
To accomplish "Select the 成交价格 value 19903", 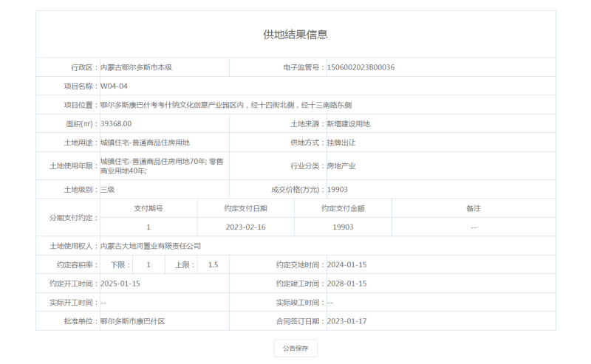I will 338,190.
